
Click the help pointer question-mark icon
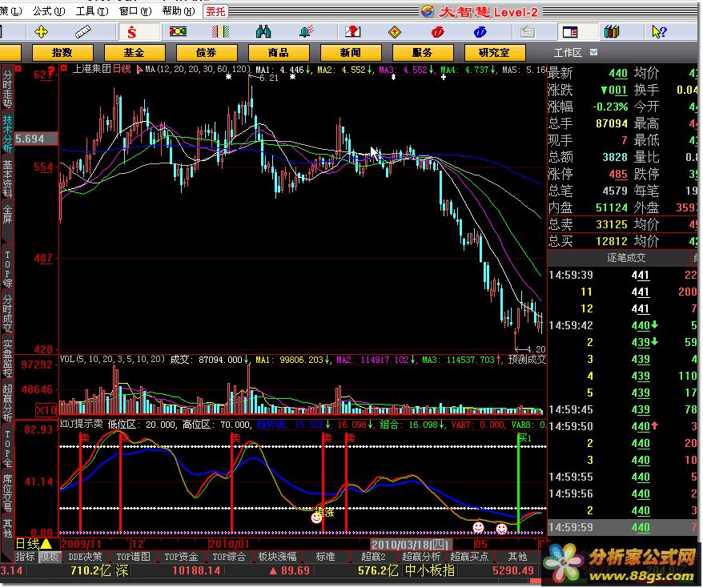coord(658,31)
